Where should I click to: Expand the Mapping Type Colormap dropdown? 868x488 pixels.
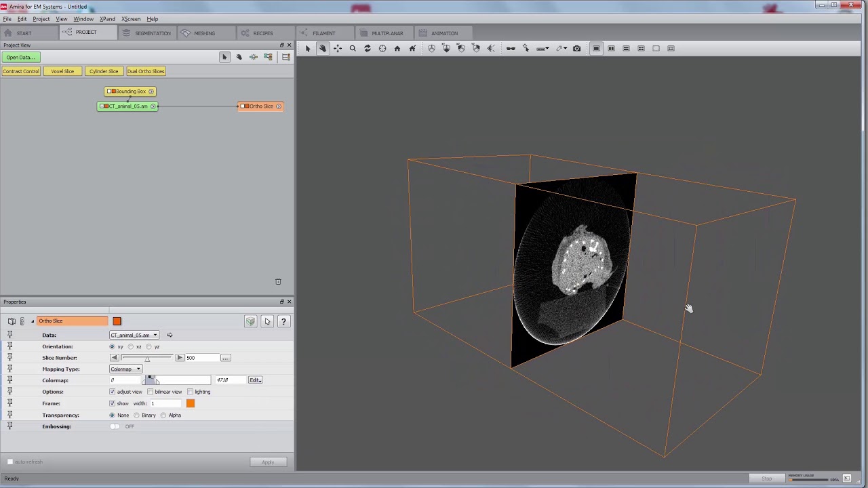coord(125,369)
